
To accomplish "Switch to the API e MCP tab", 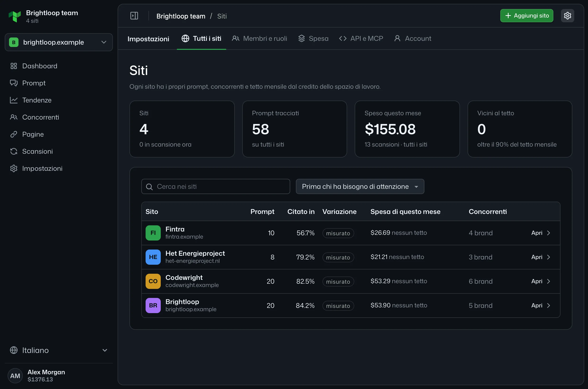I will pos(361,38).
